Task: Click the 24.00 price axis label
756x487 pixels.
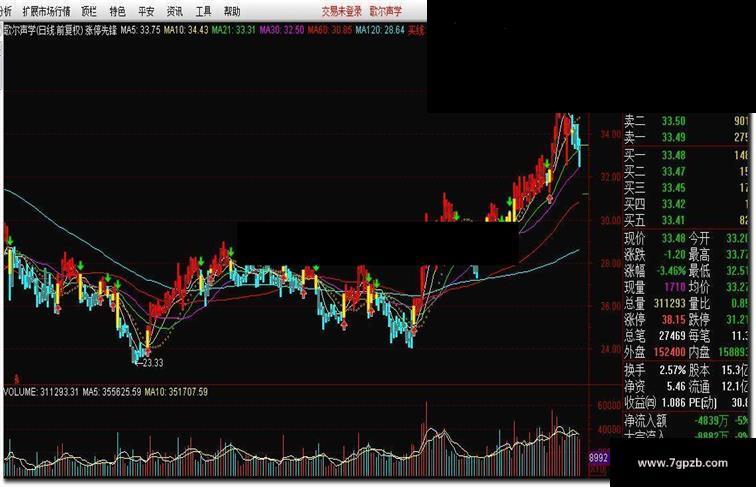Action: [x=609, y=349]
